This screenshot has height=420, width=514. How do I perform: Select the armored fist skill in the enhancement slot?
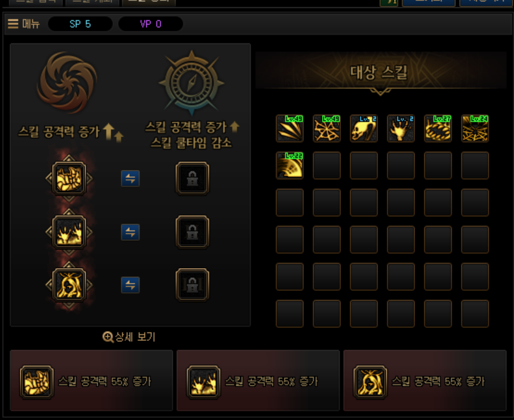click(69, 178)
